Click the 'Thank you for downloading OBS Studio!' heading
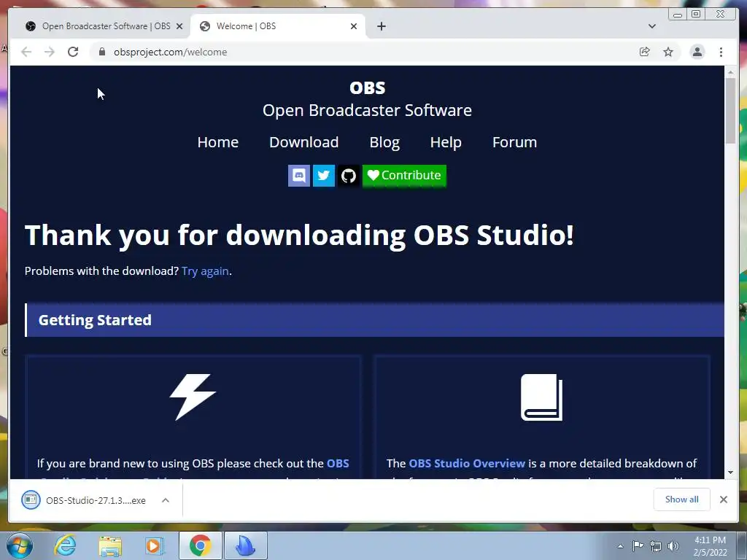This screenshot has width=747, height=560. 299,236
